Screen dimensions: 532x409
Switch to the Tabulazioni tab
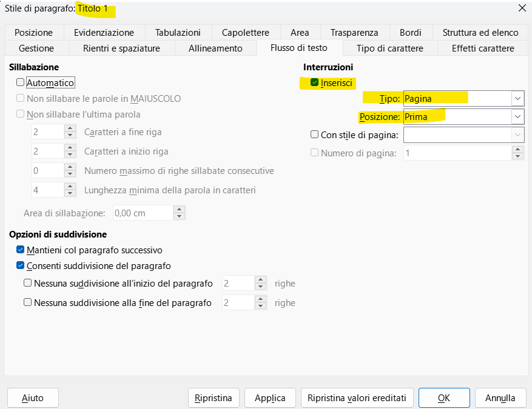[x=178, y=32]
